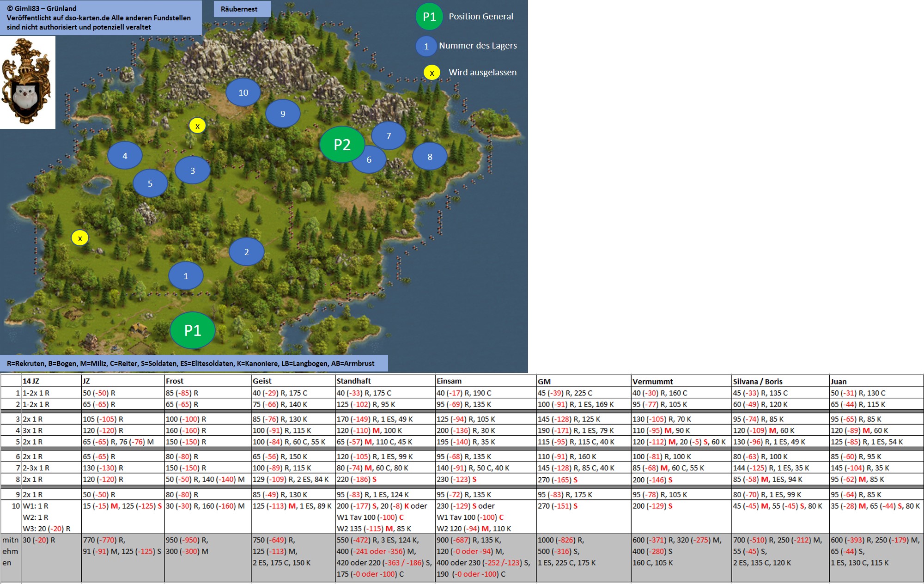924x584 pixels.
Task: Click blue camp marker number 1 on the map
Action: pos(186,276)
